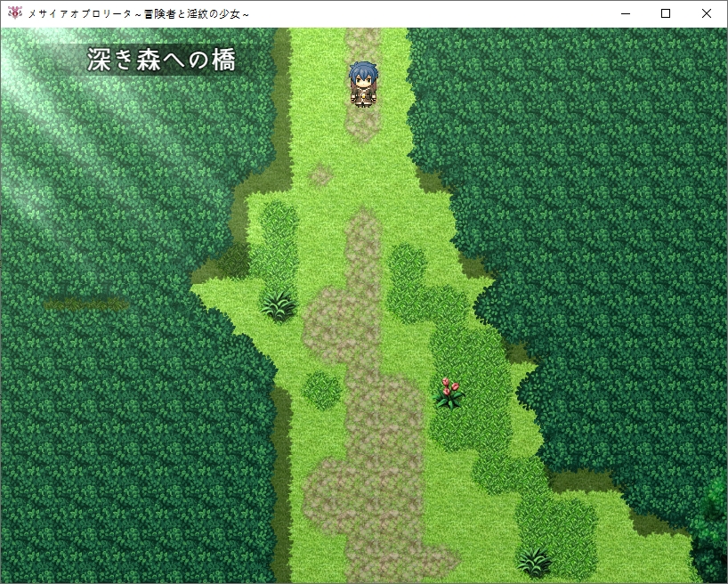Image resolution: width=728 pixels, height=584 pixels.
Task: Maximize the game window
Action: (666, 13)
